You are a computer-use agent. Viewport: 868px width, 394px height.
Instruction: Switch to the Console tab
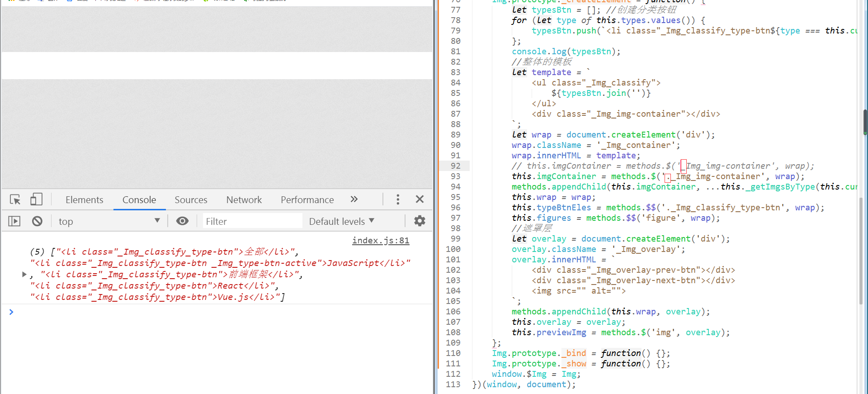click(x=139, y=199)
